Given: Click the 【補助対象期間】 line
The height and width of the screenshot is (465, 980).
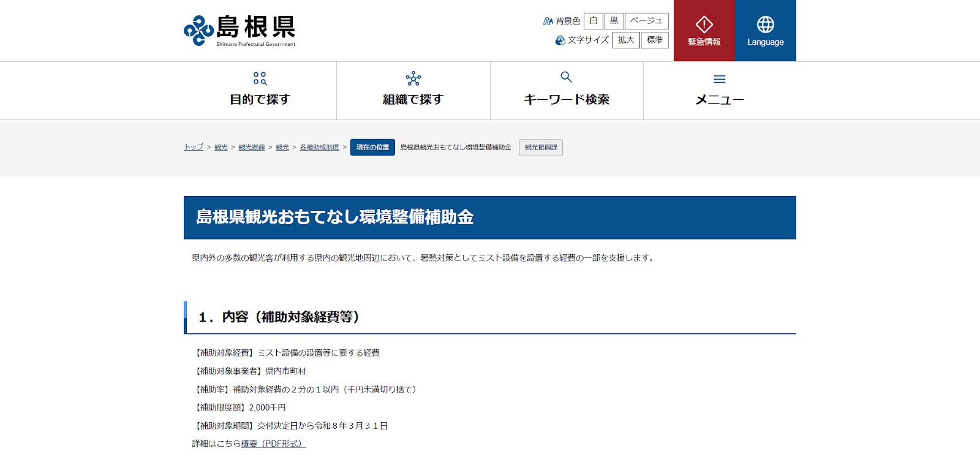Looking at the screenshot, I should 290,426.
